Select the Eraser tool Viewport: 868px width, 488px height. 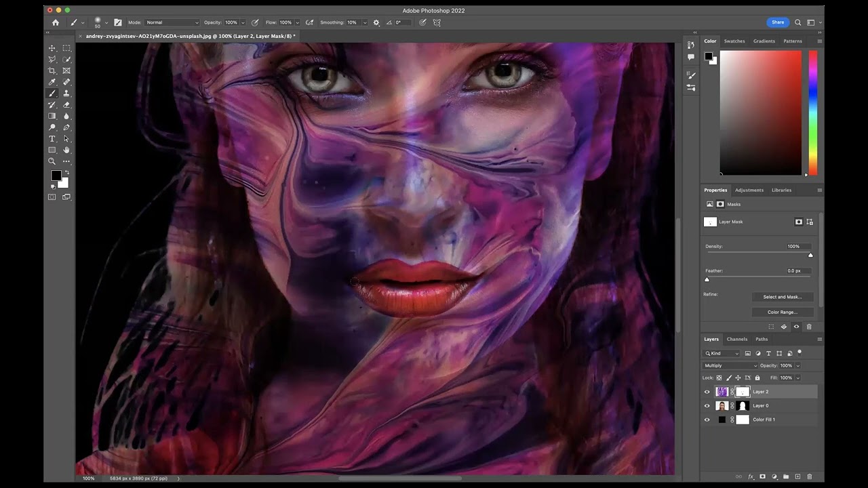click(66, 105)
